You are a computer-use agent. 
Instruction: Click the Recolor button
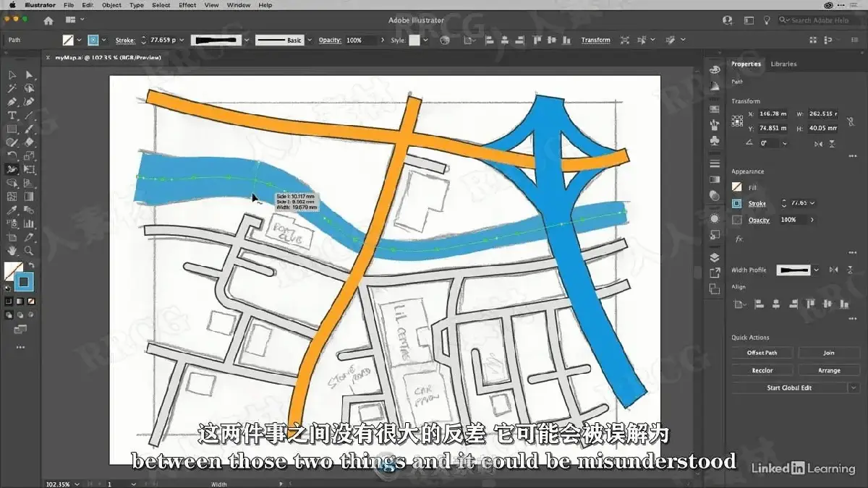coord(762,370)
